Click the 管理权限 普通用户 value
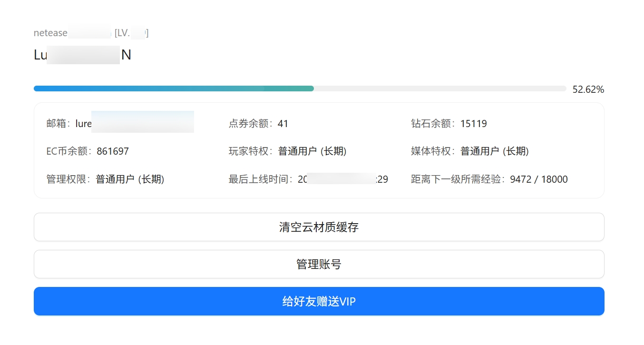Screen dimensions: 644x345 point(130,179)
